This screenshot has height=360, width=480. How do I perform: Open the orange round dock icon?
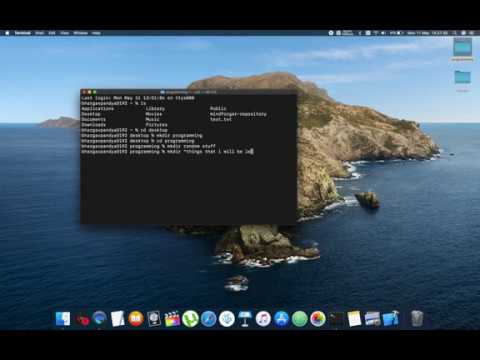tap(136, 319)
